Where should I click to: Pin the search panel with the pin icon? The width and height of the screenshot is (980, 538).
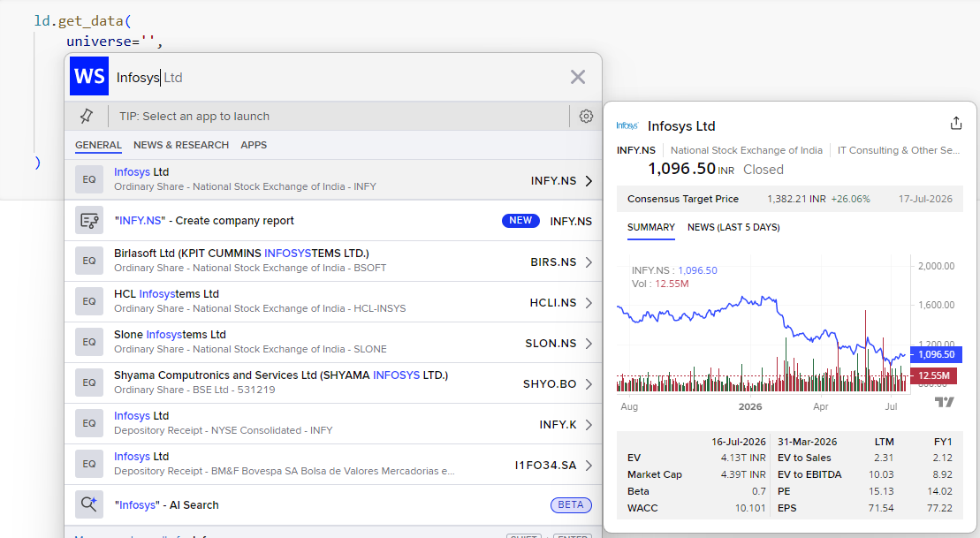click(x=87, y=117)
